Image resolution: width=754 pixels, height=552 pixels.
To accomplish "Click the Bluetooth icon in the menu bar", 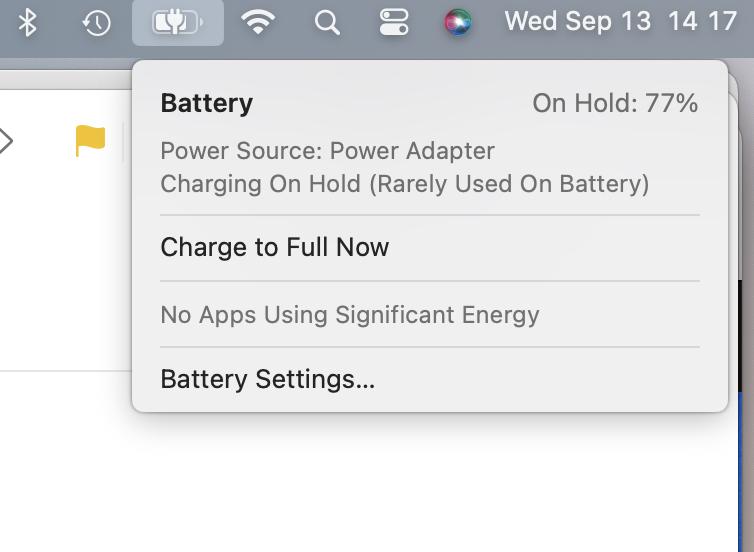I will [x=28, y=22].
